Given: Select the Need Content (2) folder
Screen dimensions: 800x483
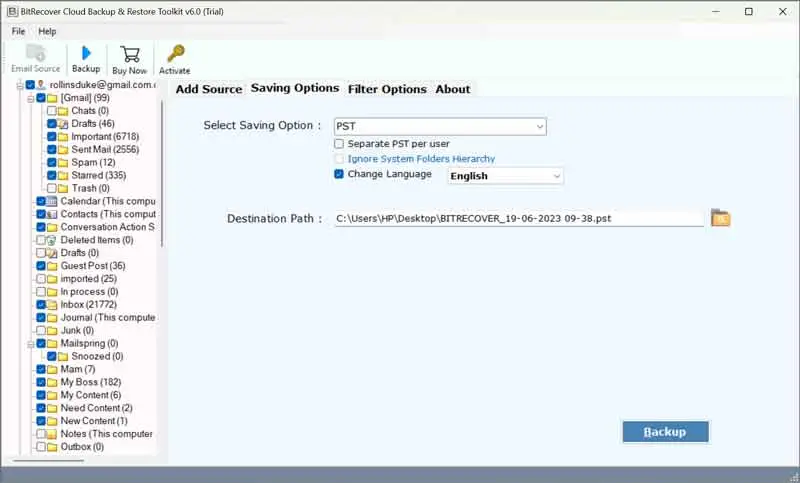Looking at the screenshot, I should pos(96,408).
